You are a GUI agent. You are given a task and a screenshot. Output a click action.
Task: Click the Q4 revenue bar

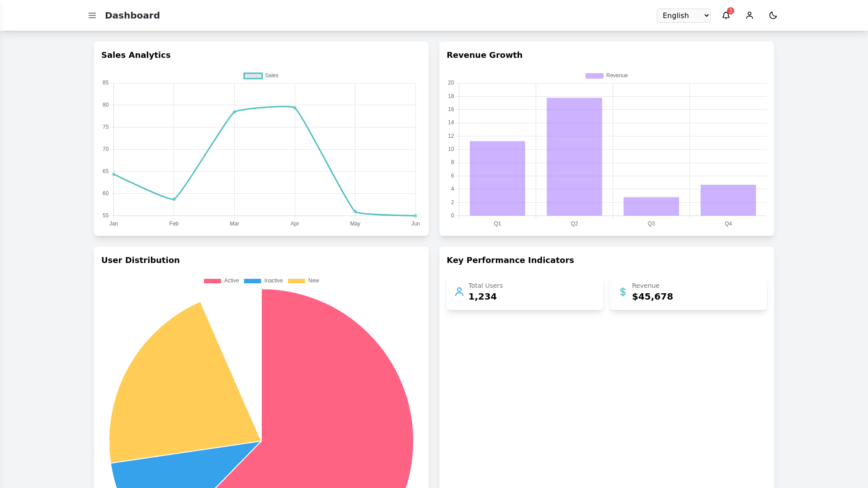coord(728,200)
